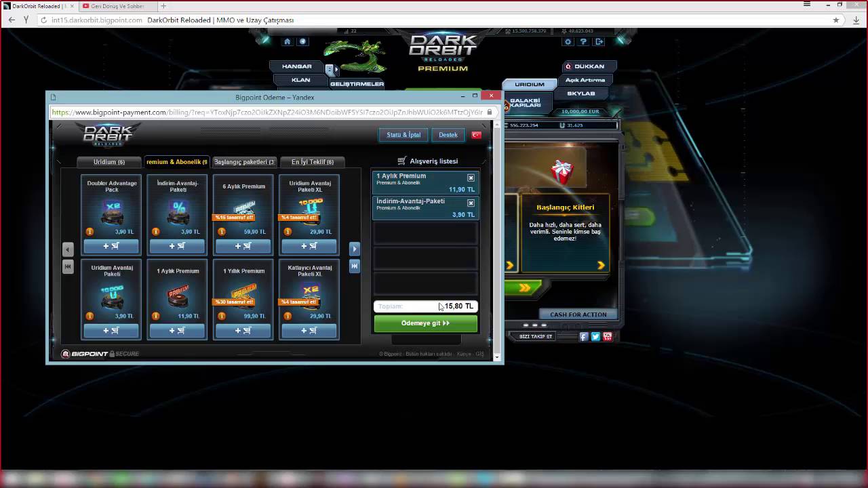Open game settings gear icon
The width and height of the screenshot is (868, 488).
click(x=568, y=41)
